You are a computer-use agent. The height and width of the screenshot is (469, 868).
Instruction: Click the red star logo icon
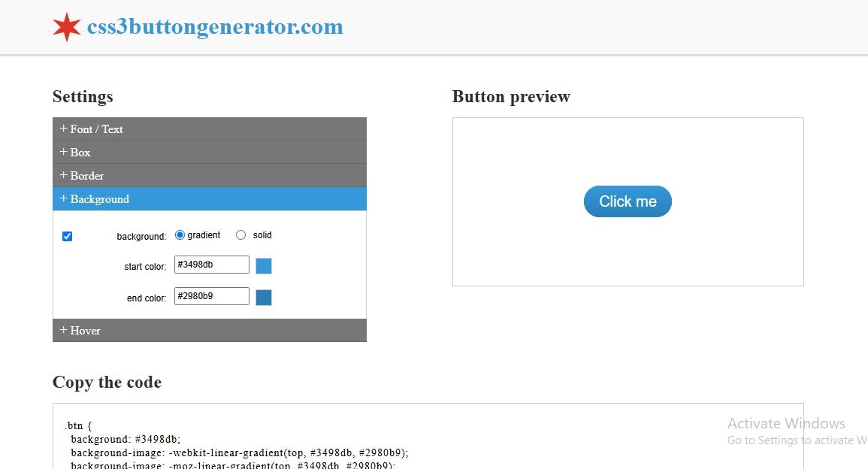tap(66, 25)
